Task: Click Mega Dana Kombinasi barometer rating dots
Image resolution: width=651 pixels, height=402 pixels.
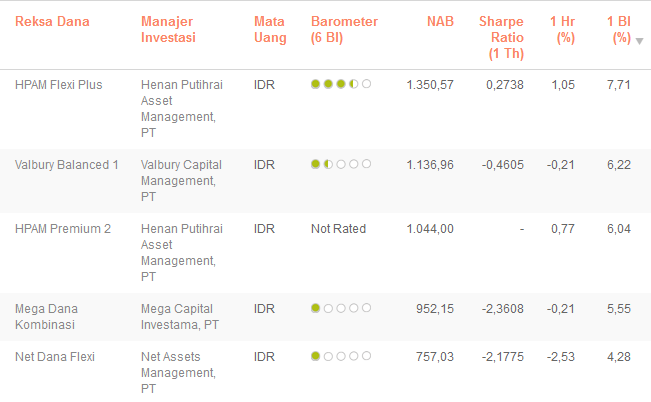Action: [x=341, y=309]
